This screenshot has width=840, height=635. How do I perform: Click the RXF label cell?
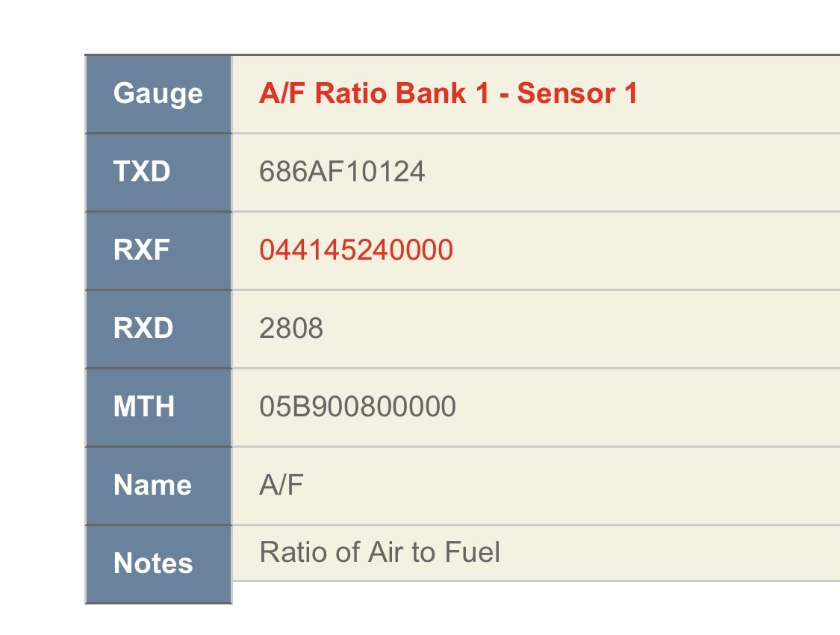(x=158, y=250)
